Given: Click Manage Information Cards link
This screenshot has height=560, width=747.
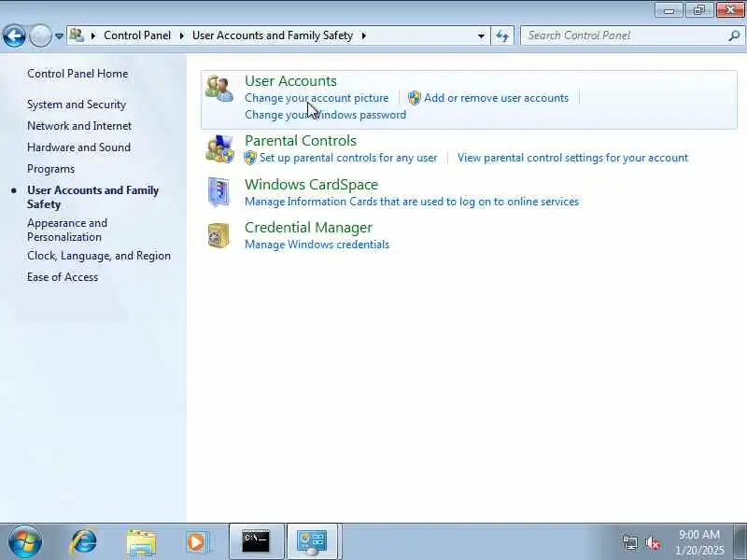Looking at the screenshot, I should click(412, 202).
